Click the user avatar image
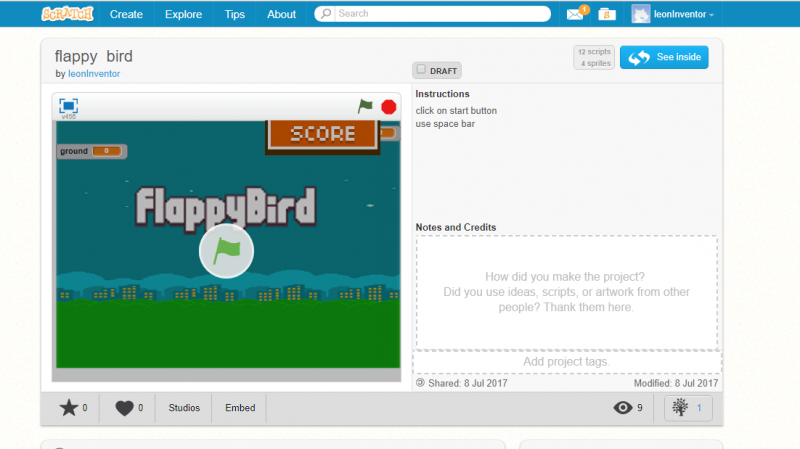This screenshot has width=800, height=449. click(x=640, y=14)
